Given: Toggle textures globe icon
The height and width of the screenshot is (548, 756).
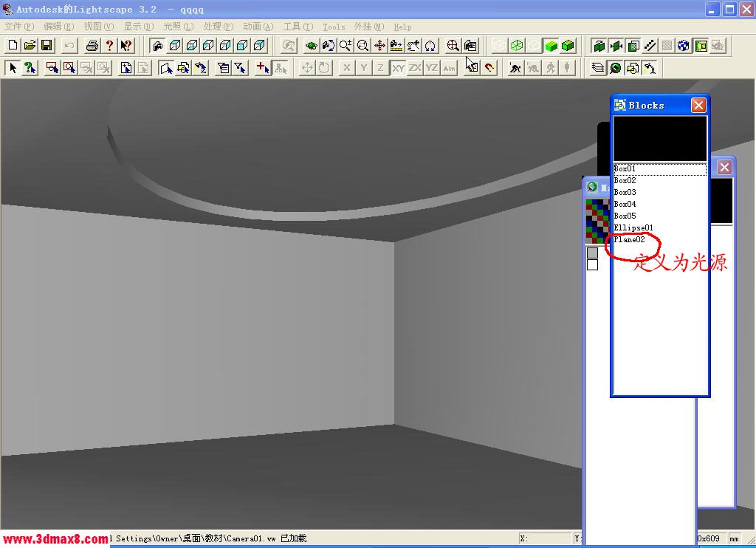Looking at the screenshot, I should 684,45.
